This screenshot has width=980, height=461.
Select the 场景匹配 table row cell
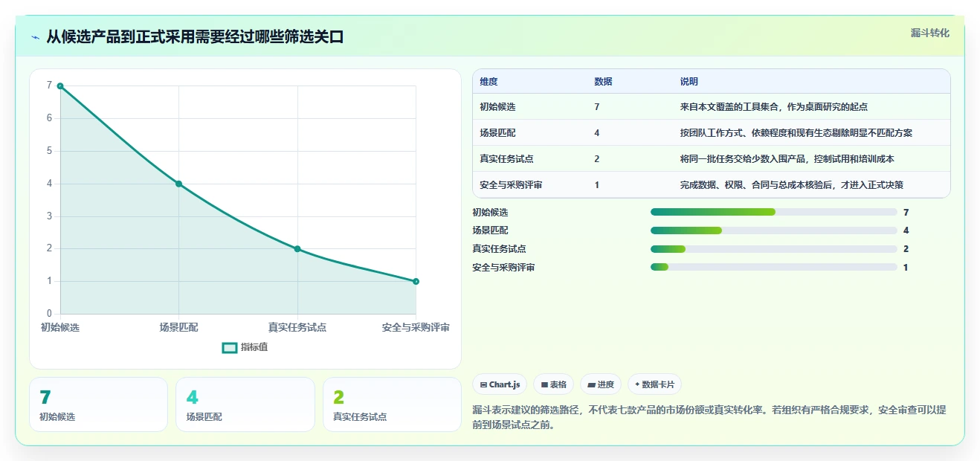pyautogui.click(x=497, y=133)
